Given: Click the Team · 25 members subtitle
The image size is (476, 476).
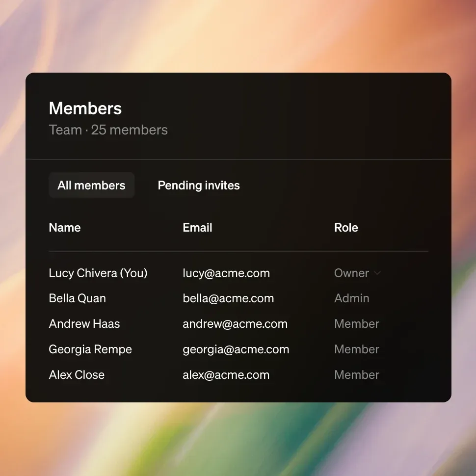Looking at the screenshot, I should pyautogui.click(x=108, y=130).
